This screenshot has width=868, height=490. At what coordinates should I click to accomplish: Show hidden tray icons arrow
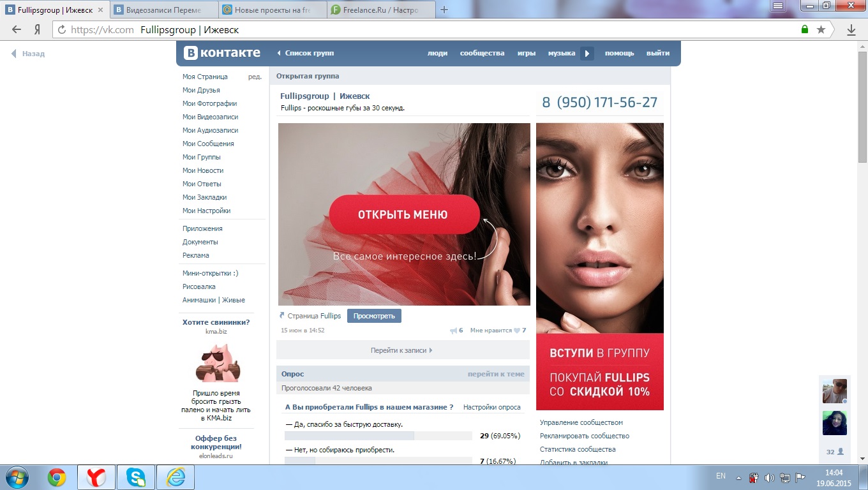pos(739,478)
